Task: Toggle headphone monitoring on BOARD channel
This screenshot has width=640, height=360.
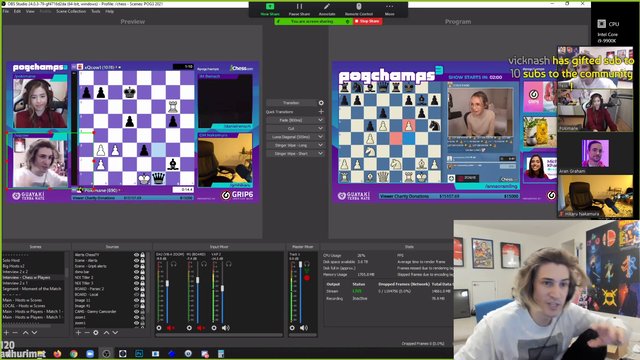Action: pos(204,264)
